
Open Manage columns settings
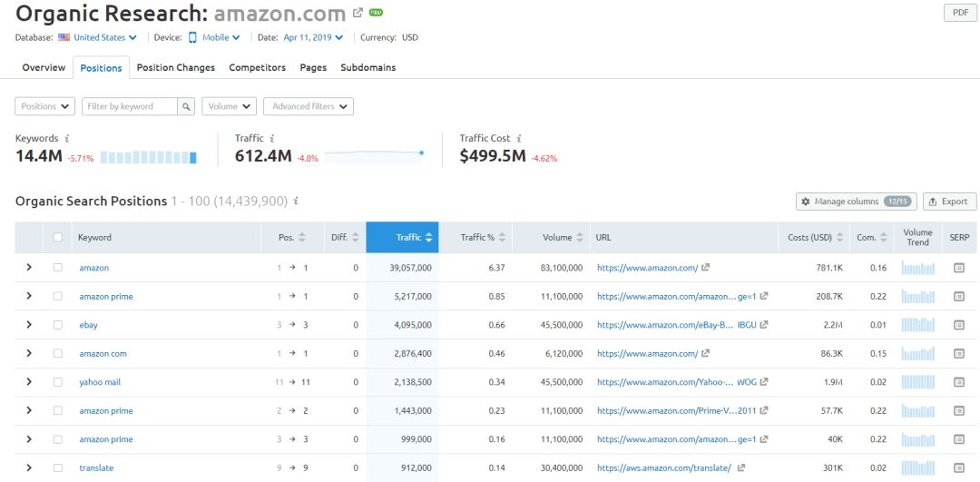855,202
